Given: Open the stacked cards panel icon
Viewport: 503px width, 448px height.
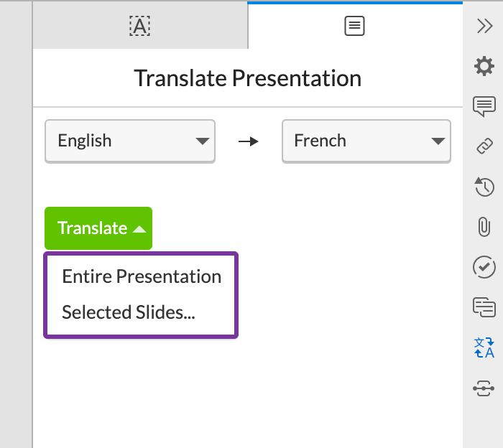Looking at the screenshot, I should click(x=484, y=307).
